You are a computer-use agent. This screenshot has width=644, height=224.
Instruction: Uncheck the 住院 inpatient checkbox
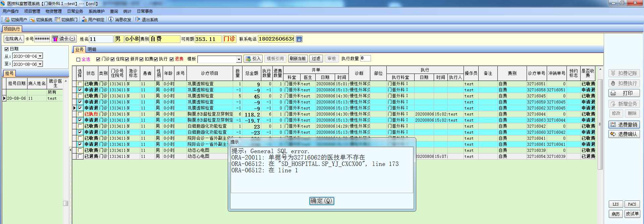113,59
